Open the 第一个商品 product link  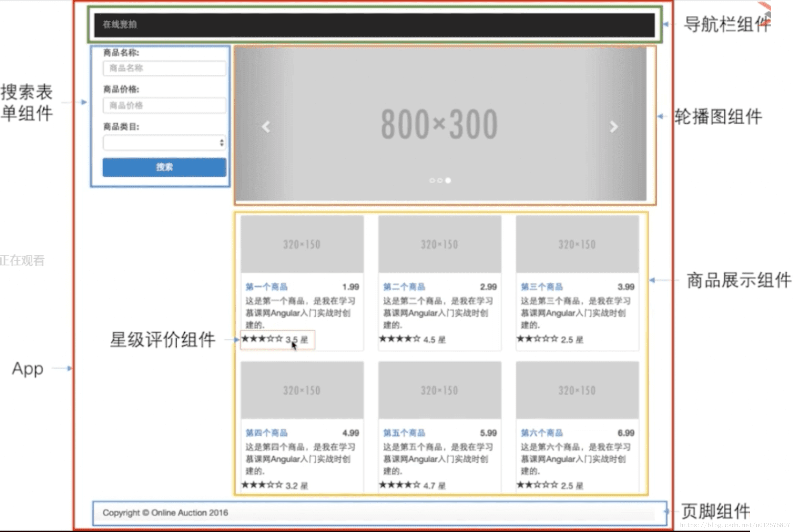click(266, 287)
